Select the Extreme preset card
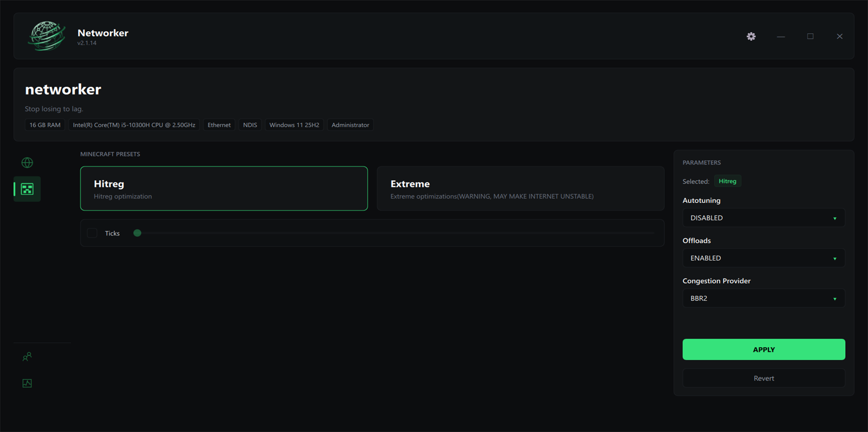The image size is (868, 432). click(520, 188)
